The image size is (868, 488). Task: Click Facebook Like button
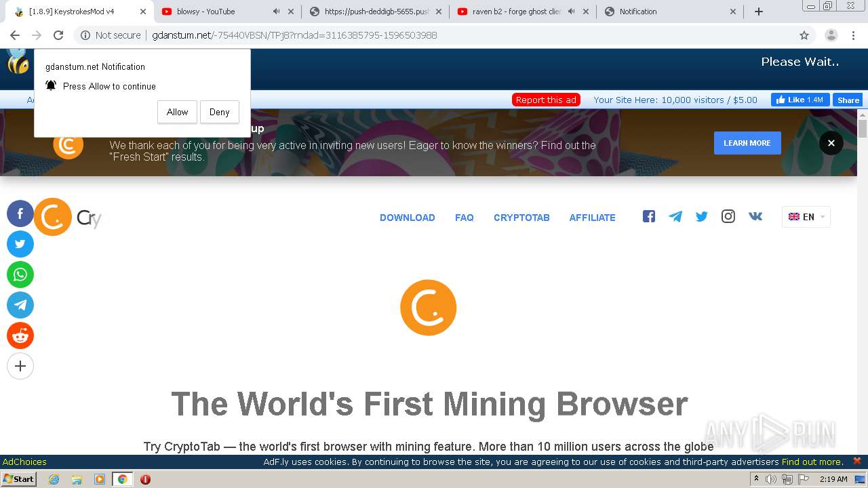click(x=800, y=100)
